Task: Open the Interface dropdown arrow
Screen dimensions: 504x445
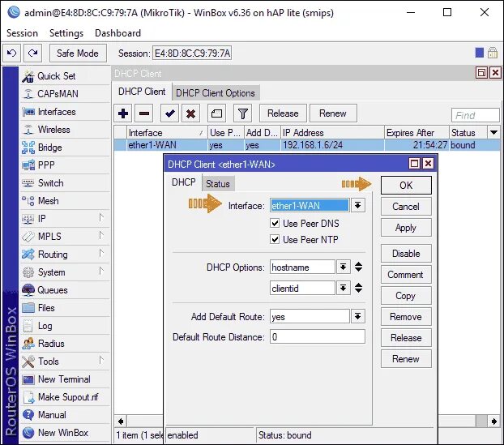Action: tap(358, 205)
